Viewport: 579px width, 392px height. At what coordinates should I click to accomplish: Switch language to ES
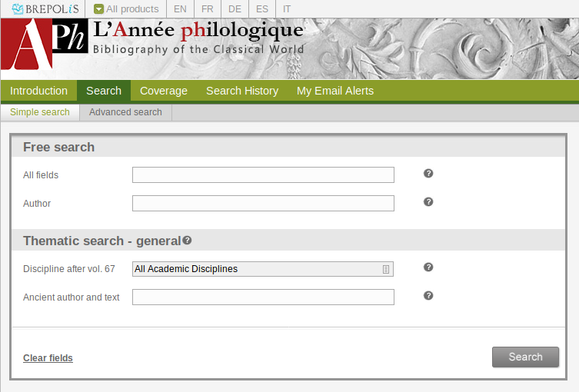click(x=262, y=9)
